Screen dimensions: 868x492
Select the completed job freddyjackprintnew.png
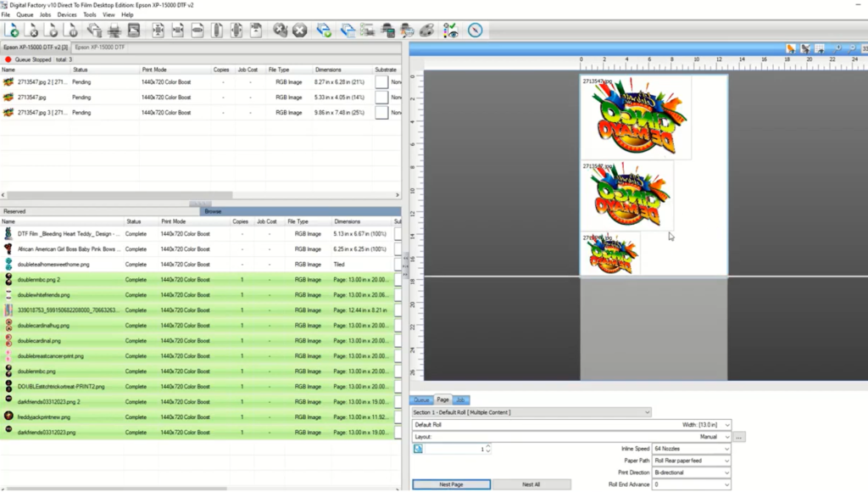click(199, 417)
